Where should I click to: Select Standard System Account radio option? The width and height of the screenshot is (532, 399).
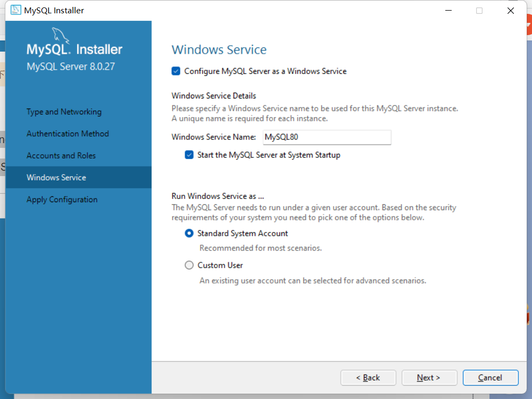click(189, 233)
